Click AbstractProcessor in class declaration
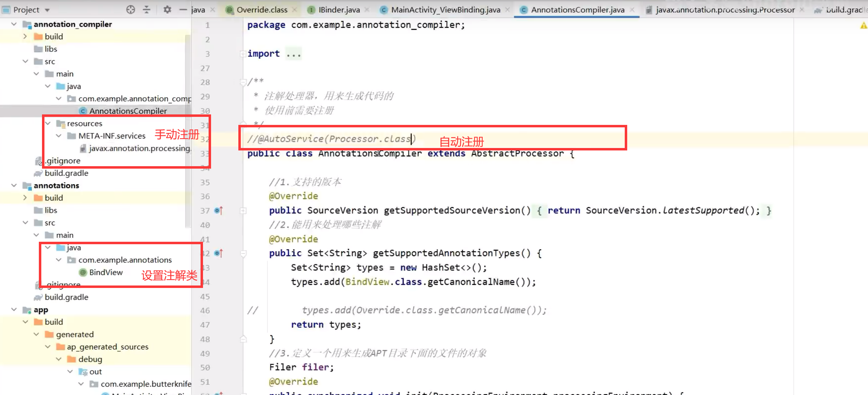The height and width of the screenshot is (395, 868). point(517,154)
